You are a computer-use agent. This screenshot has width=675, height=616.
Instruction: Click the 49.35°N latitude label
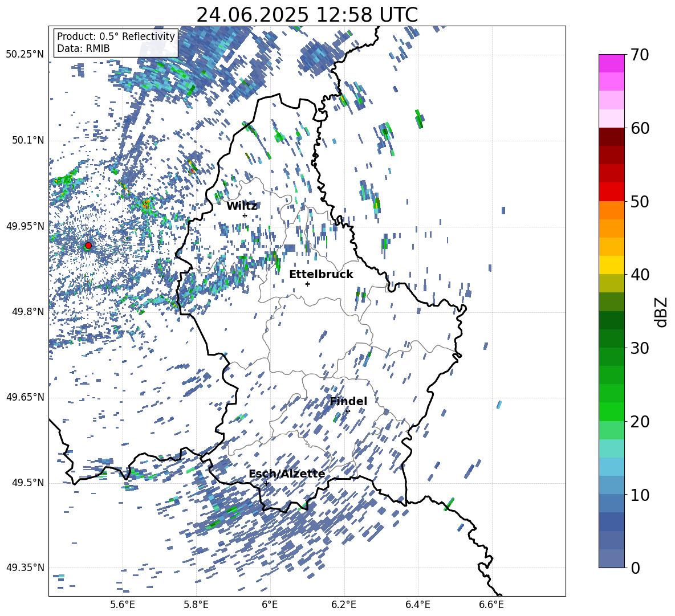click(25, 568)
